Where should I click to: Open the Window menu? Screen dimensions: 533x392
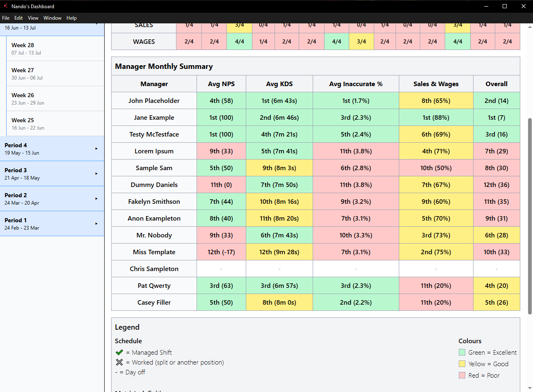52,18
